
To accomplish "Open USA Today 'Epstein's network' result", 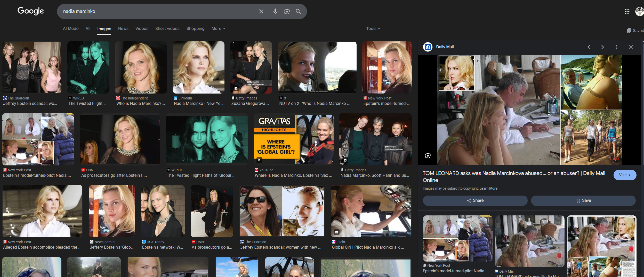I will pos(163,247).
